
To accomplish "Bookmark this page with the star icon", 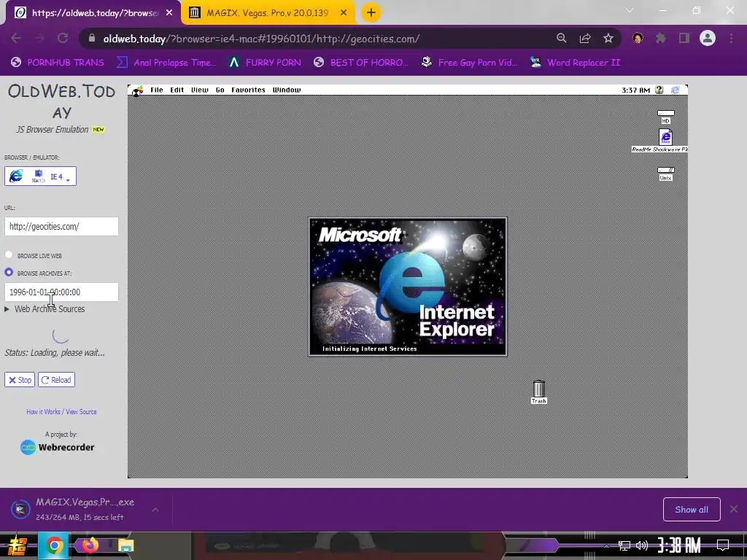I will point(608,38).
